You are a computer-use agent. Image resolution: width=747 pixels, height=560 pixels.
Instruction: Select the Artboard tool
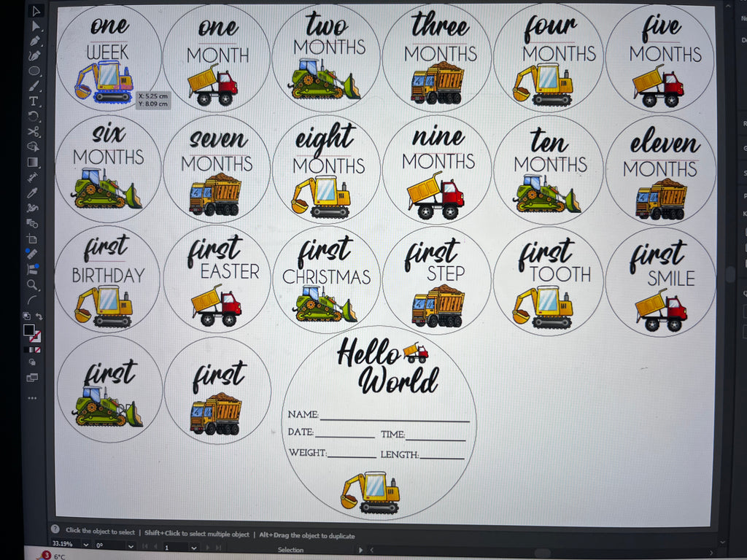[x=32, y=238]
